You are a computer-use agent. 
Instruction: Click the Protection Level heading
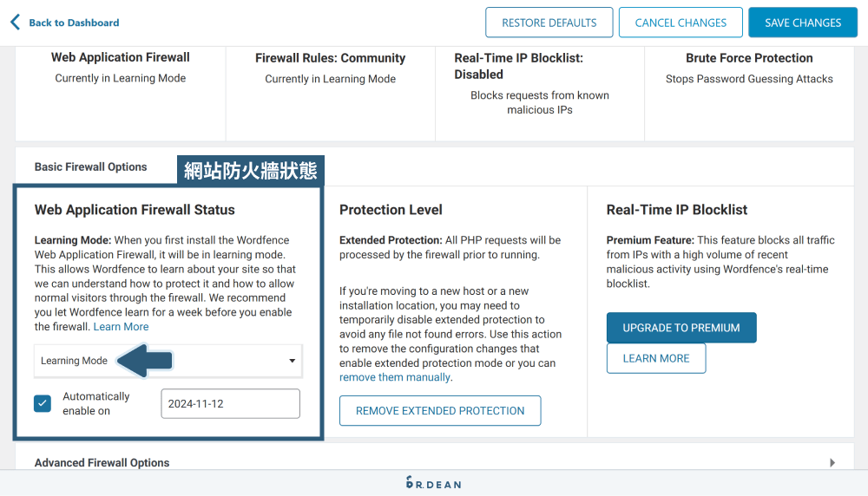coord(391,210)
